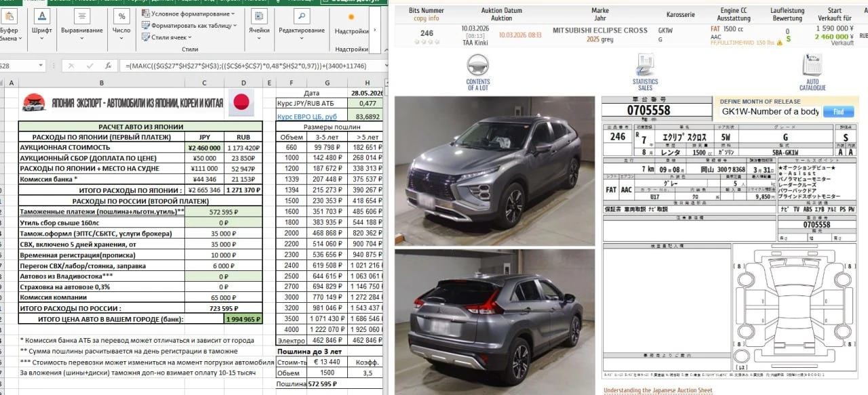
Task: Click the 'copy info' link under Bits Nummer
Action: pos(426,18)
